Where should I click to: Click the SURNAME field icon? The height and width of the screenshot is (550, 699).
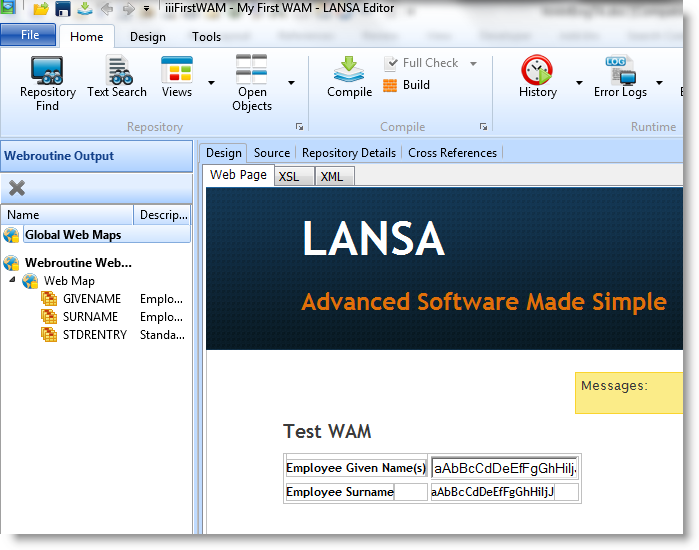click(49, 317)
